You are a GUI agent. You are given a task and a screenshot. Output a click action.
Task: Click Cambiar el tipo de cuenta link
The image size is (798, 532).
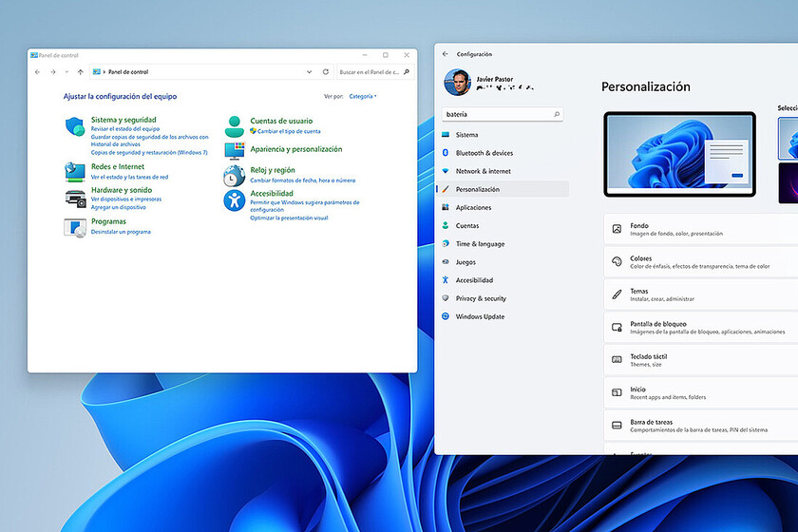tap(289, 131)
